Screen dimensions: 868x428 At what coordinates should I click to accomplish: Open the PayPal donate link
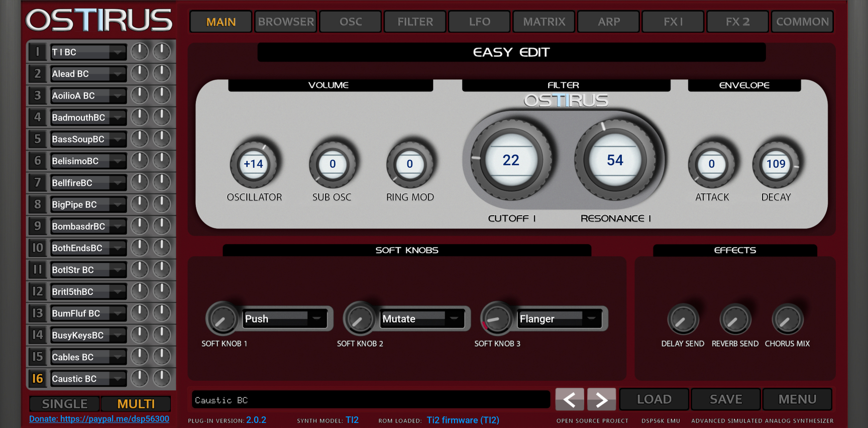pos(99,419)
